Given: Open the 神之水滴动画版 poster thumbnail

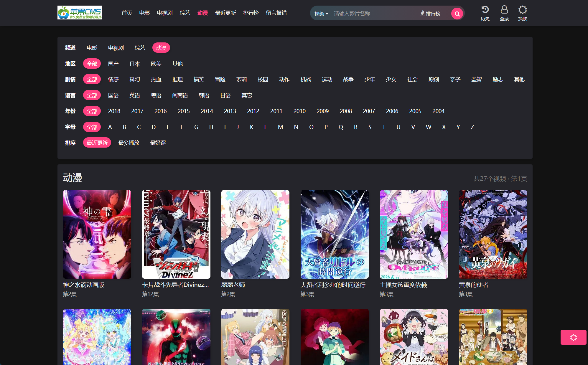Looking at the screenshot, I should (97, 234).
